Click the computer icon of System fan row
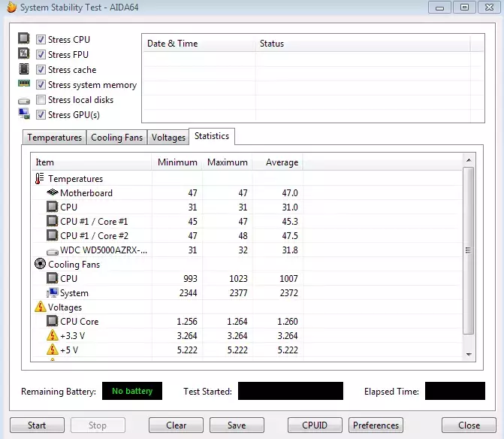This screenshot has height=439, width=504. [x=52, y=292]
